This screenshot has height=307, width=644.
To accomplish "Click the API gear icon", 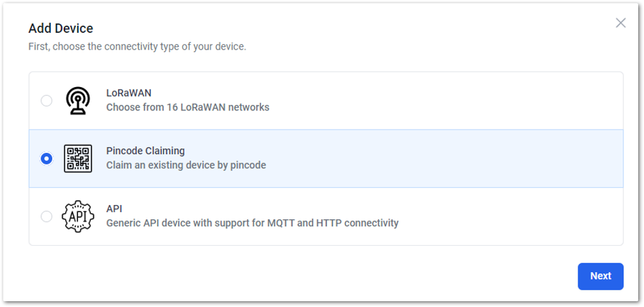I will pos(77,216).
